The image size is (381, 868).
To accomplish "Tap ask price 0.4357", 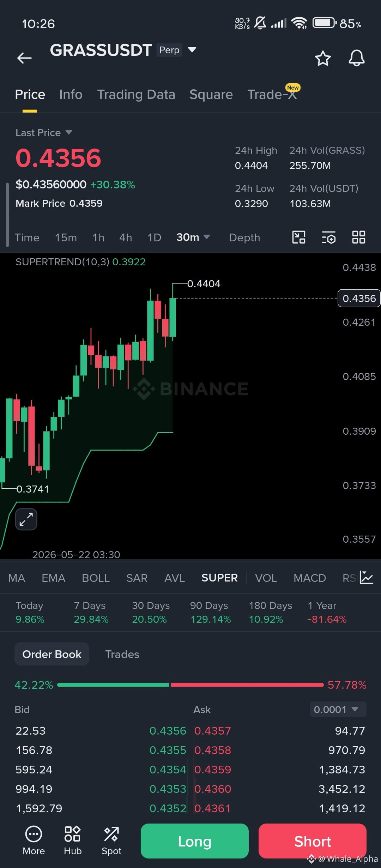I will 213,731.
